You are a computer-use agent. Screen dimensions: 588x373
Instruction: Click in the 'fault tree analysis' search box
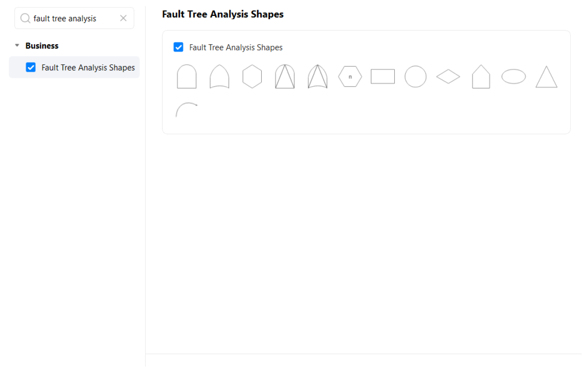coord(74,18)
